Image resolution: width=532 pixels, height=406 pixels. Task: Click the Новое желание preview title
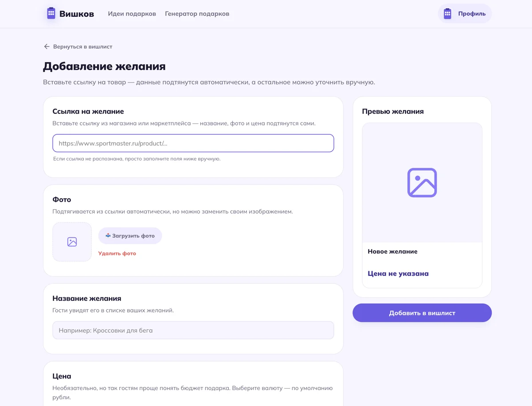click(392, 252)
